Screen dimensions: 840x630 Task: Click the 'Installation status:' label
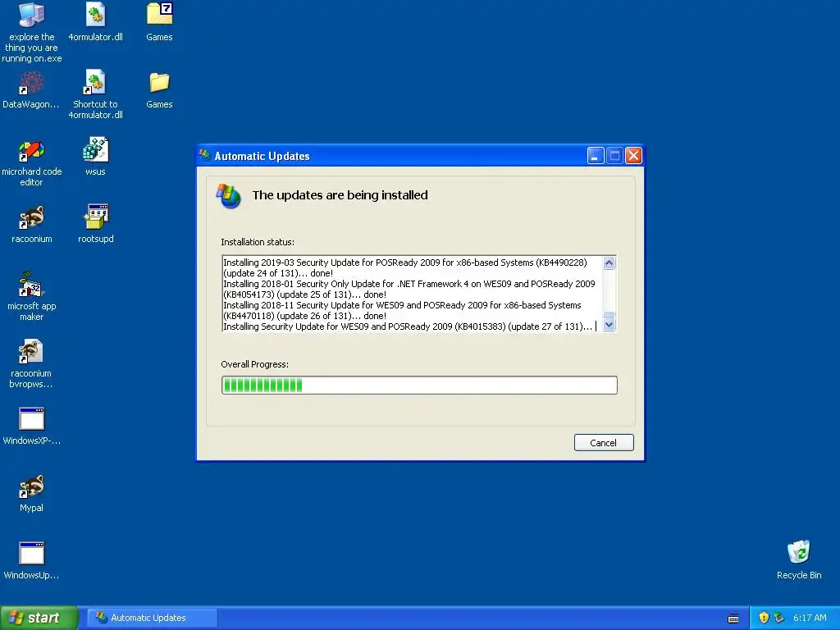pos(258,242)
